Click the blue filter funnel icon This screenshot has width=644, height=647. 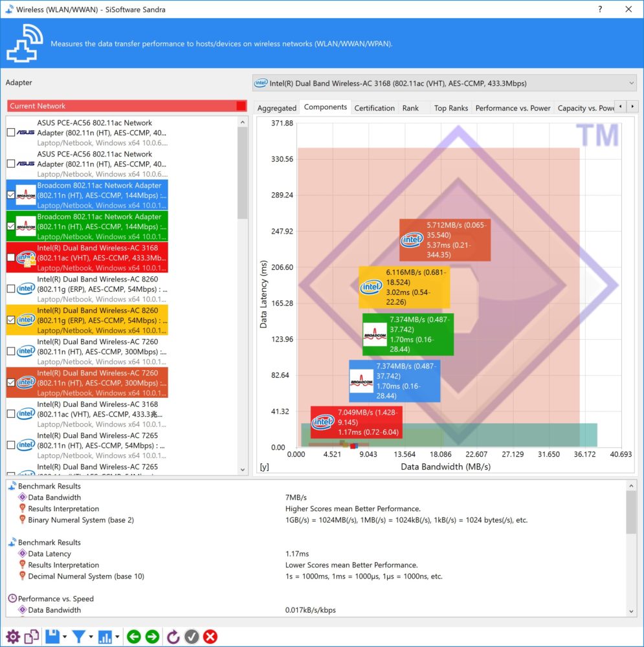click(79, 637)
